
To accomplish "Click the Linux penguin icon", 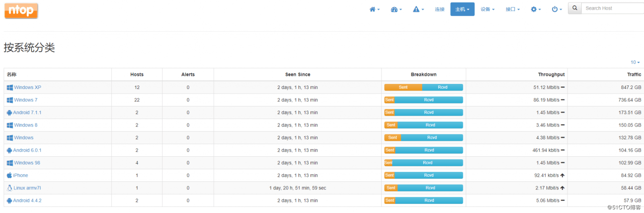I will 9,188.
